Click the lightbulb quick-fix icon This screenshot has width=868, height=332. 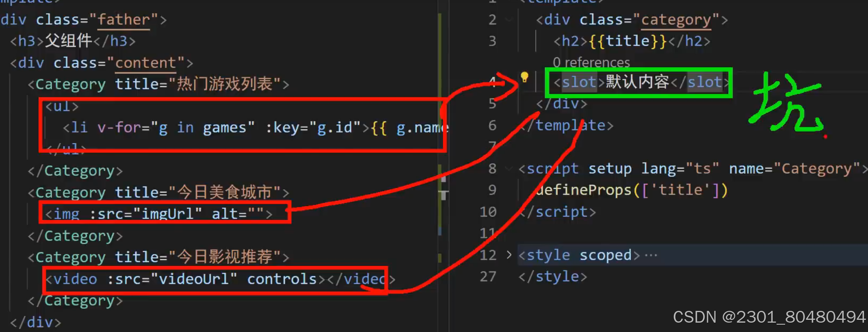coord(524,77)
